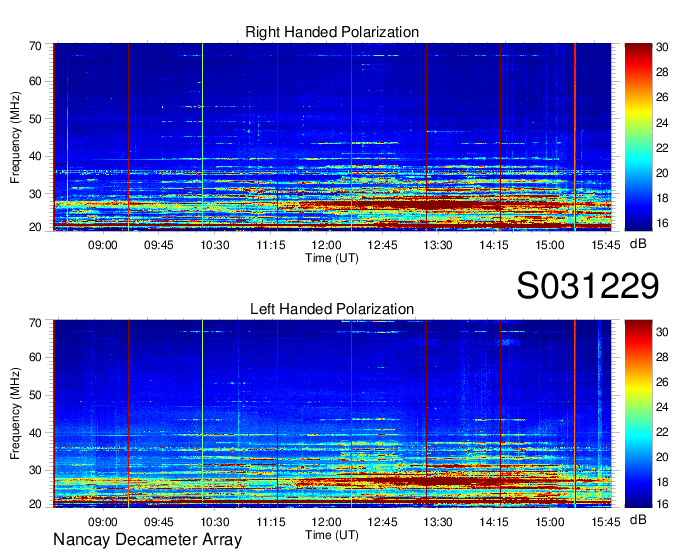This screenshot has width=680, height=552.
Task: Click 09:00 time tick under Right Handed plot
Action: point(103,245)
